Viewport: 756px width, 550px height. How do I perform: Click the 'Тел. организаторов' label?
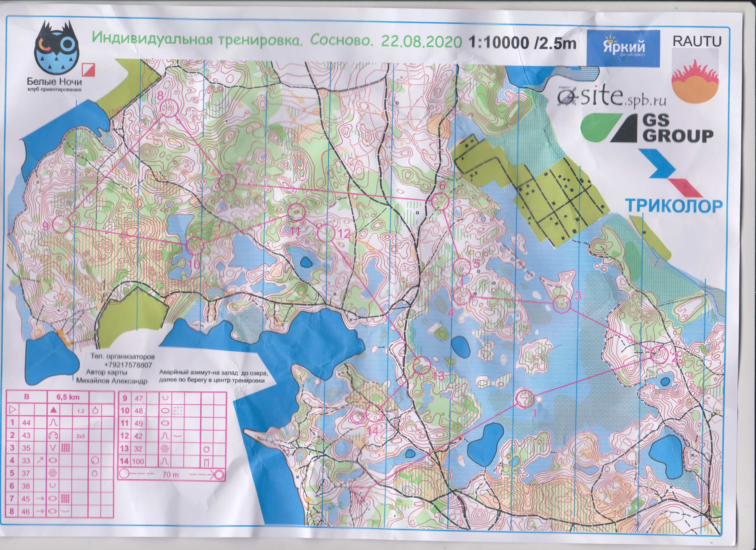coord(123,357)
